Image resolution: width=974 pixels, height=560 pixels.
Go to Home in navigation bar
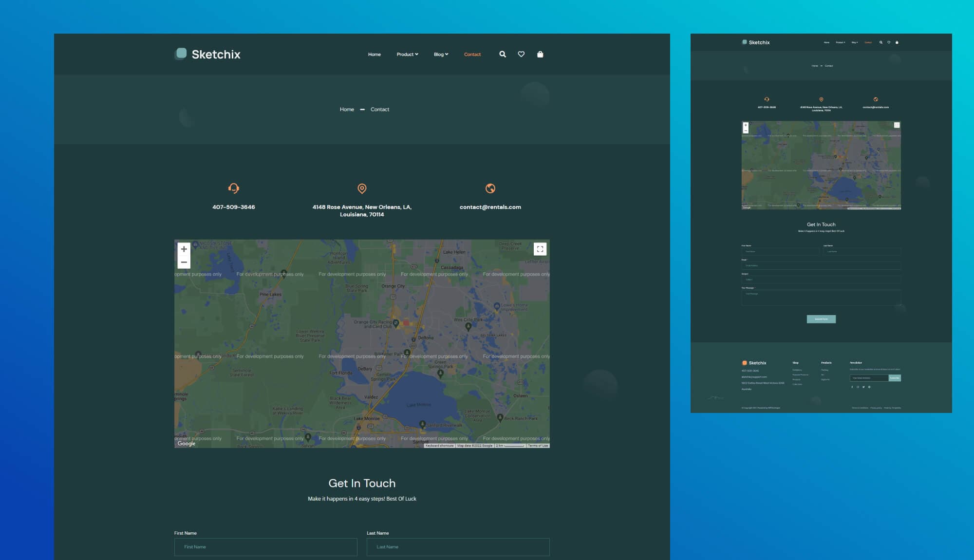click(x=374, y=55)
